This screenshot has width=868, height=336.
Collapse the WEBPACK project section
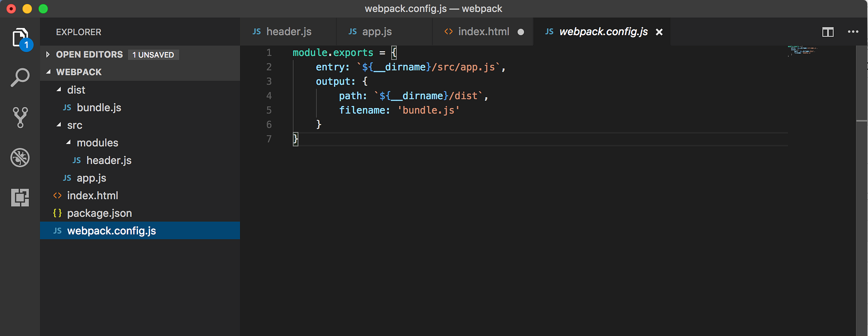(48, 72)
